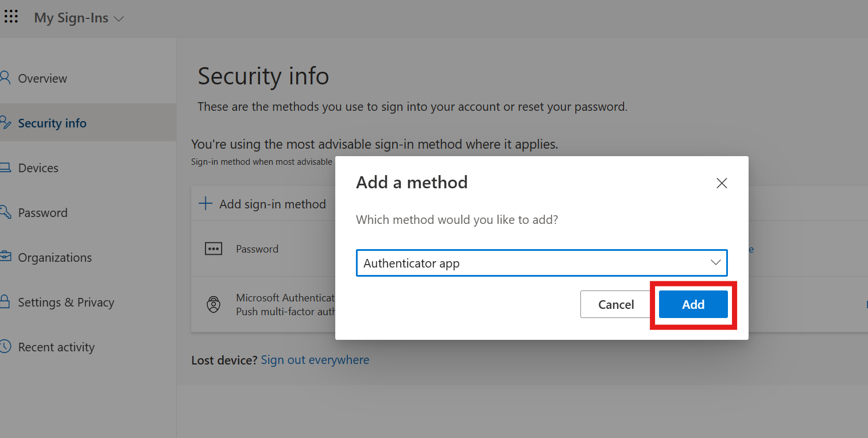Click the Password key icon

click(5, 212)
